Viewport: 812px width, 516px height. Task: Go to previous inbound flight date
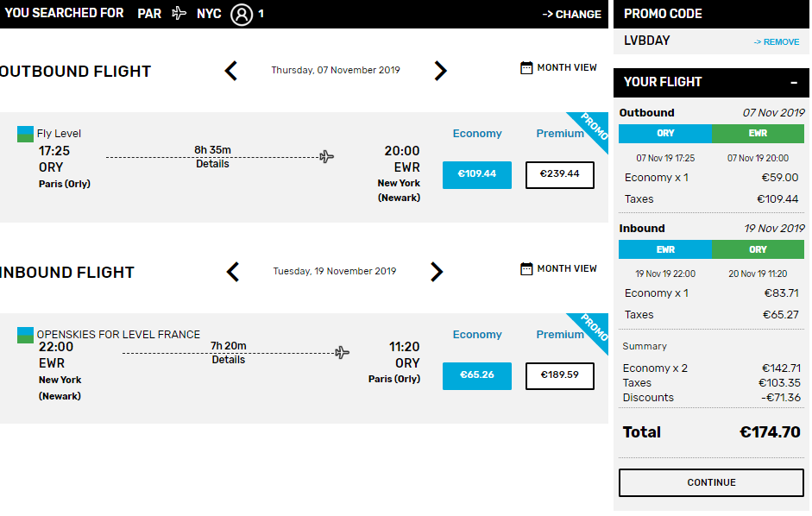coord(233,272)
